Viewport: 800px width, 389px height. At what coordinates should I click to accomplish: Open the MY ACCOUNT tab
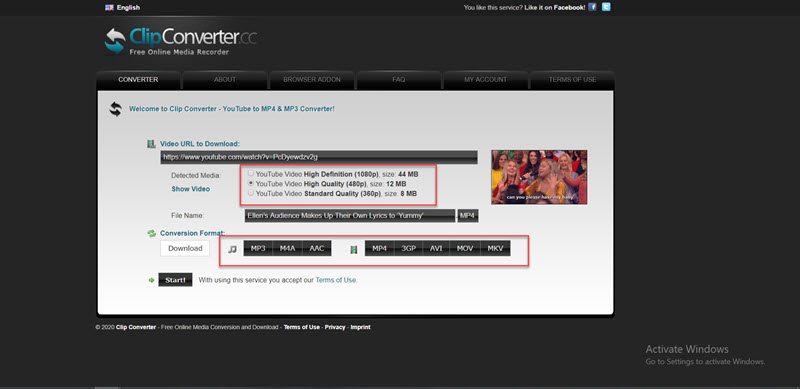click(485, 80)
